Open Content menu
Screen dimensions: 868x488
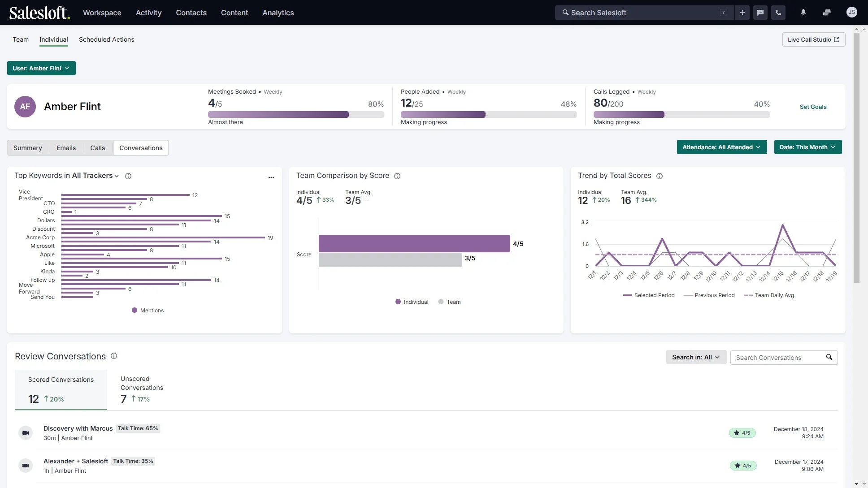234,13
